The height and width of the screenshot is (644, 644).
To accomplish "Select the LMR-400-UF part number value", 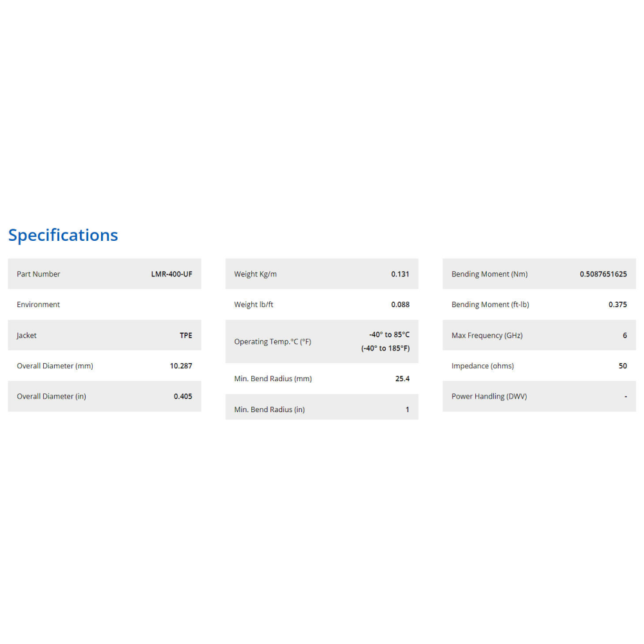I will tap(171, 274).
